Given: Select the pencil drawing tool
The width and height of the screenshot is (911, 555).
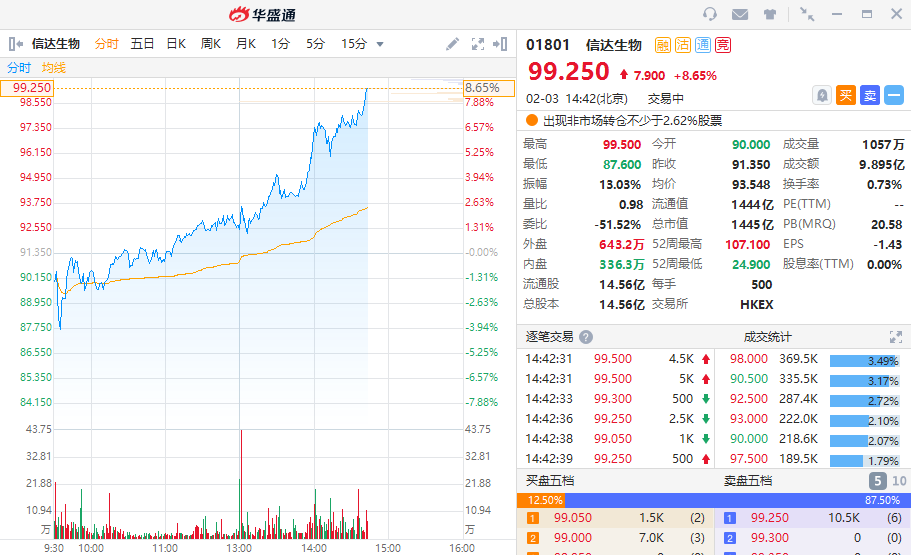Looking at the screenshot, I should click(452, 44).
